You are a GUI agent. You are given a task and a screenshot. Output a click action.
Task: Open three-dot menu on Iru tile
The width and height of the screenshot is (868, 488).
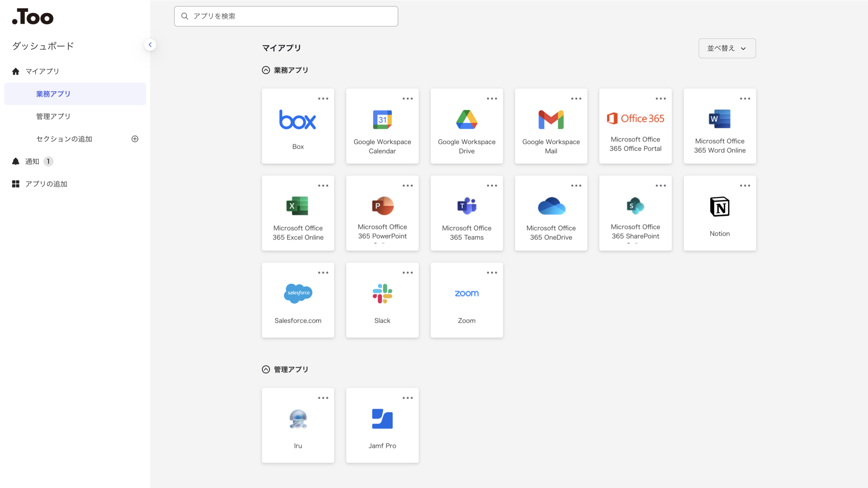323,398
